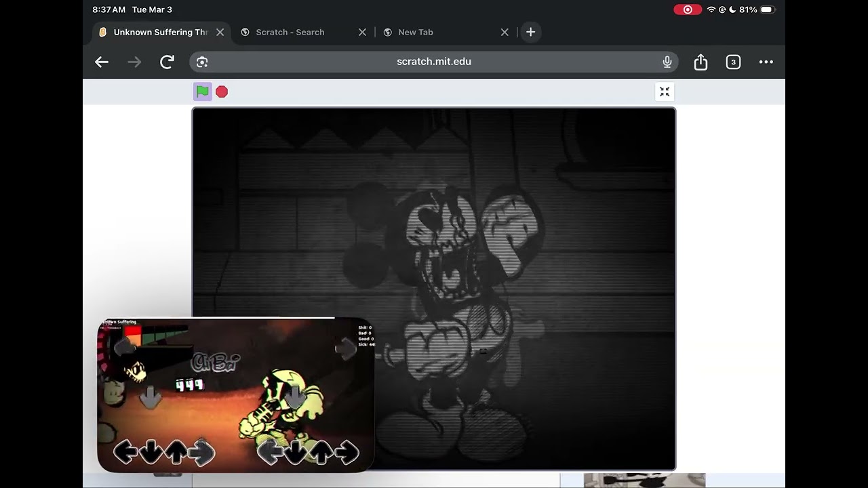
Task: Tap the battery 81% status indicator
Action: pyautogui.click(x=757, y=9)
